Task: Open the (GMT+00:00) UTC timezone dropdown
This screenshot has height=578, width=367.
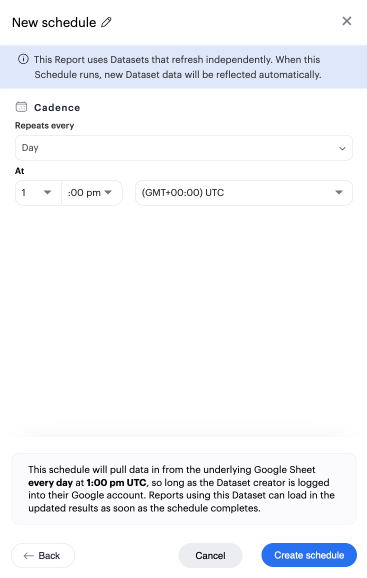Action: (x=244, y=193)
